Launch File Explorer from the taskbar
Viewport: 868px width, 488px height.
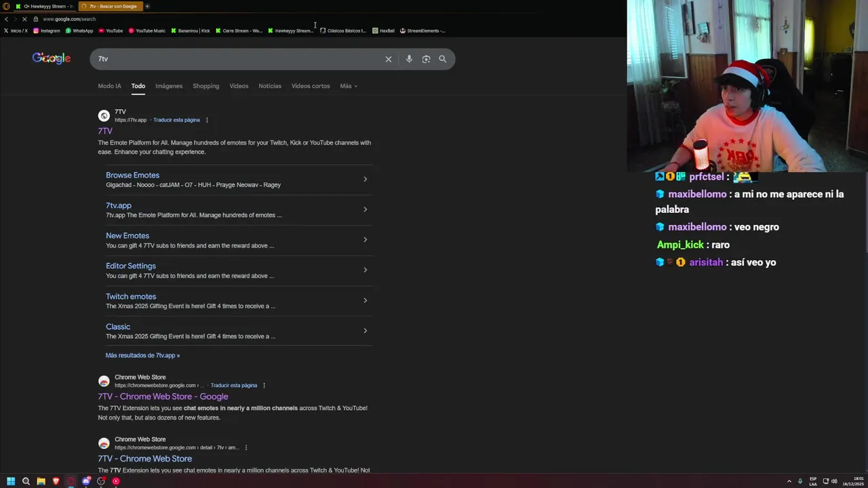coord(41,481)
